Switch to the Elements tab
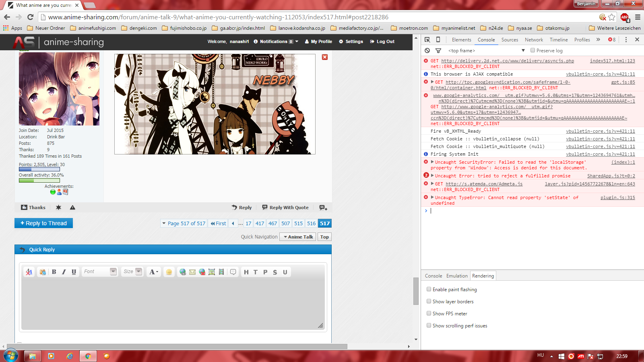 [461, 40]
